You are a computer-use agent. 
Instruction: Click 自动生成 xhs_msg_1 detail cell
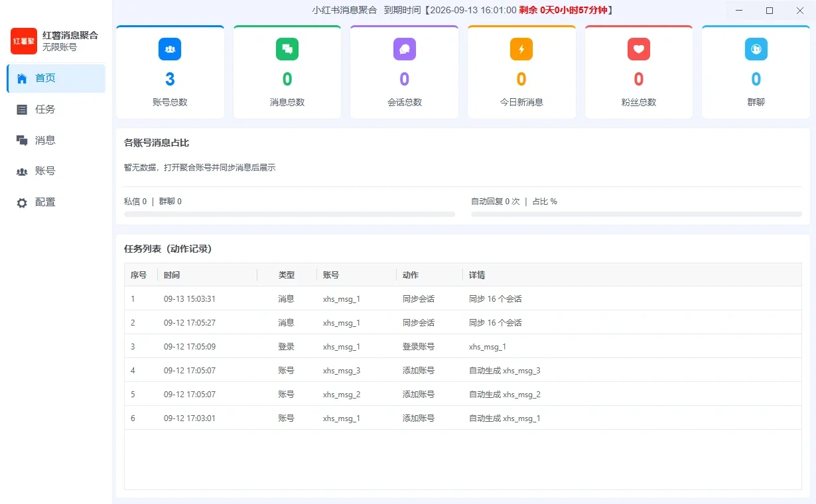pos(505,418)
